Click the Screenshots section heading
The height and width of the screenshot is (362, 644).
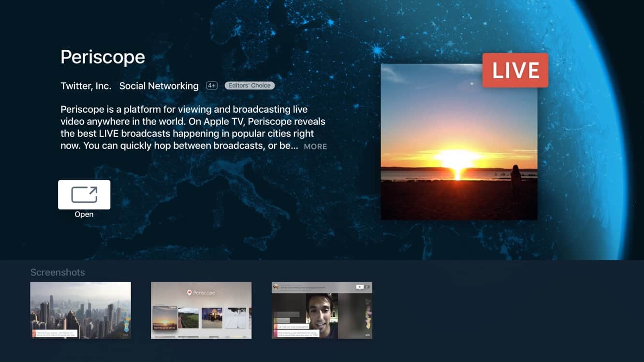[x=58, y=272]
